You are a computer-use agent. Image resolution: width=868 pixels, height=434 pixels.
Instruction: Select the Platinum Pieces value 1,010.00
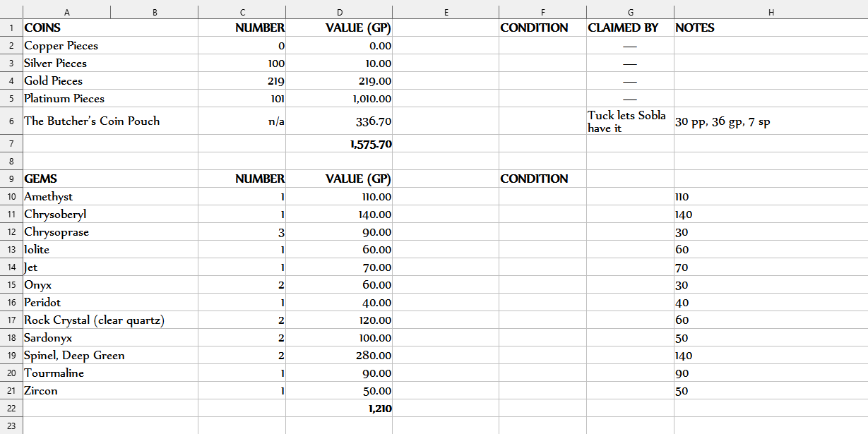[371, 99]
